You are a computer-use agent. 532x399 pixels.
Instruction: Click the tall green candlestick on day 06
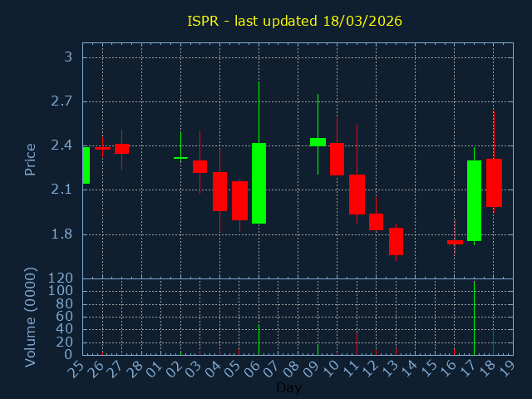tap(259, 184)
